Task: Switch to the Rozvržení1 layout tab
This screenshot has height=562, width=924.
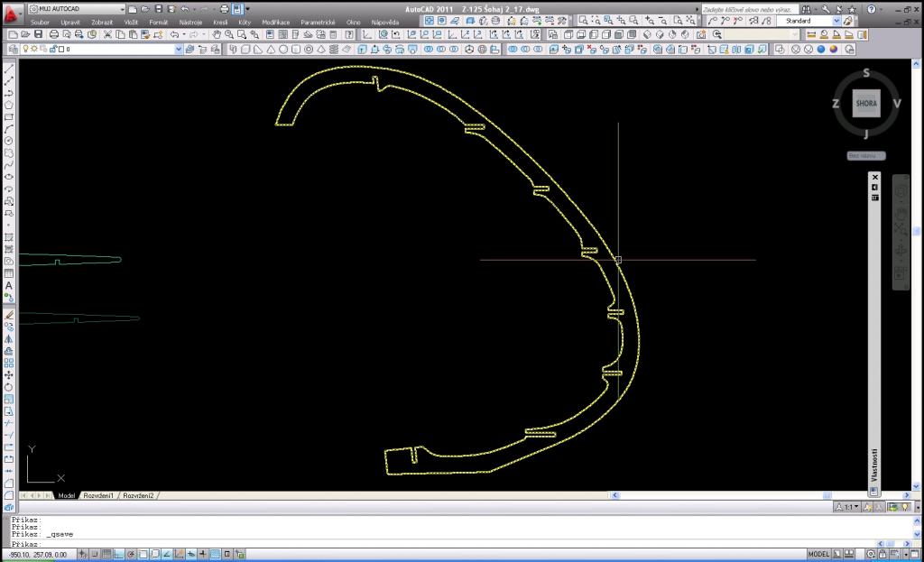Action: (99, 496)
